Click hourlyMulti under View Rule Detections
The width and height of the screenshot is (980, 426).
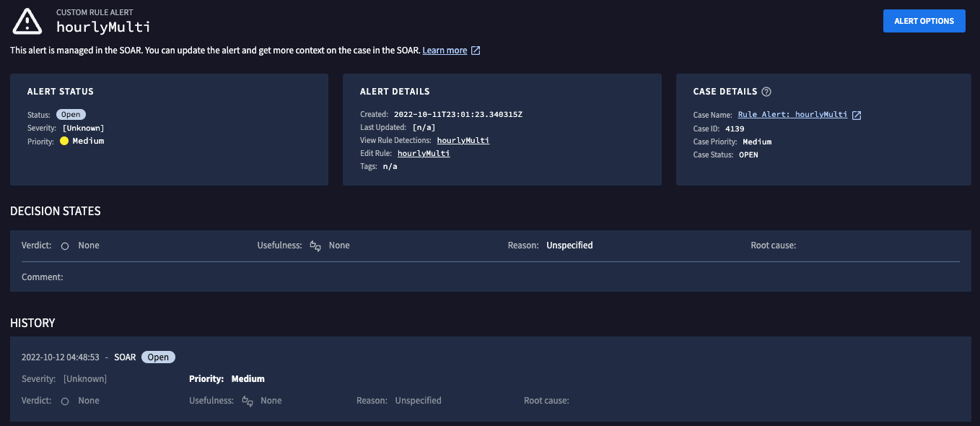[463, 140]
